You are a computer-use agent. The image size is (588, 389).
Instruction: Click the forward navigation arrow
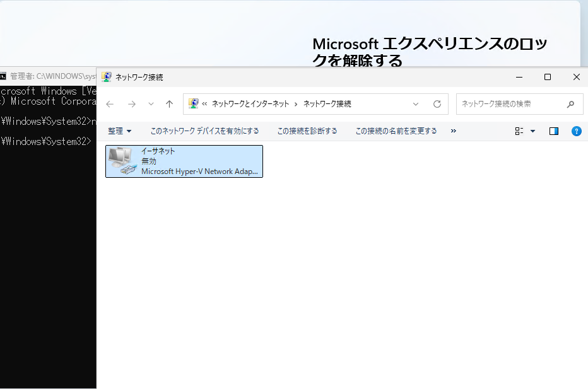point(131,104)
